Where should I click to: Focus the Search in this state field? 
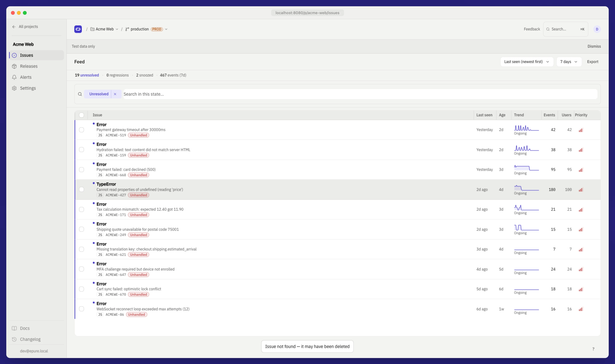(360, 94)
